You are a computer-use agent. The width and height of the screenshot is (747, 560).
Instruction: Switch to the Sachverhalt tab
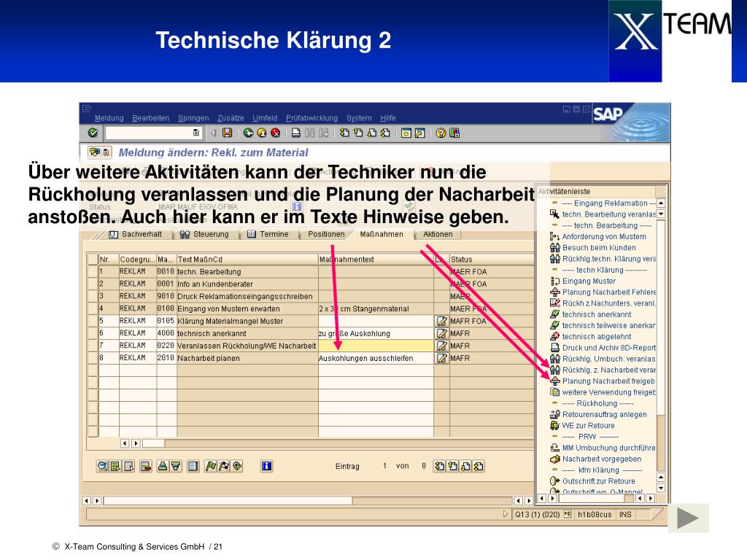136,234
